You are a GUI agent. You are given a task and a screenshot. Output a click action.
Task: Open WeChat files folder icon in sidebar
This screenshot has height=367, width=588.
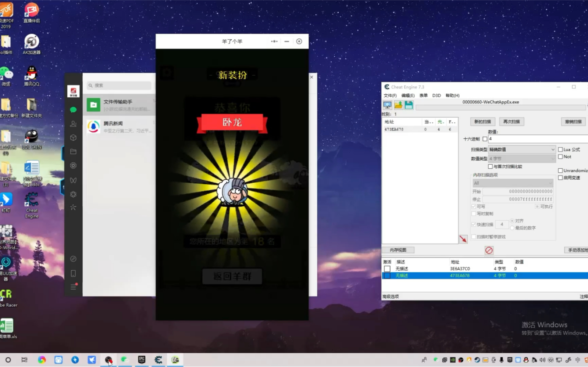[x=73, y=151]
